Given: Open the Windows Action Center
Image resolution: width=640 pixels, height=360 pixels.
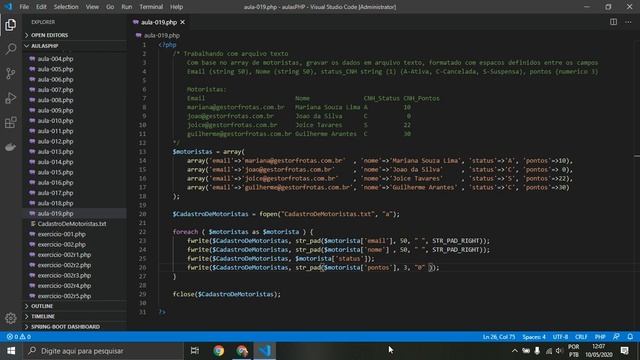Looking at the screenshot, I should pyautogui.click(x=624, y=351).
